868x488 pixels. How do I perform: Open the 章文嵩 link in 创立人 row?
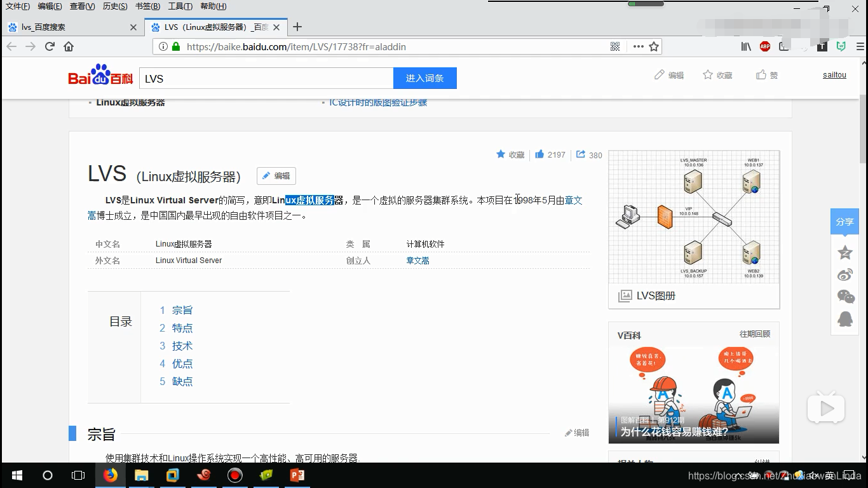pos(417,261)
